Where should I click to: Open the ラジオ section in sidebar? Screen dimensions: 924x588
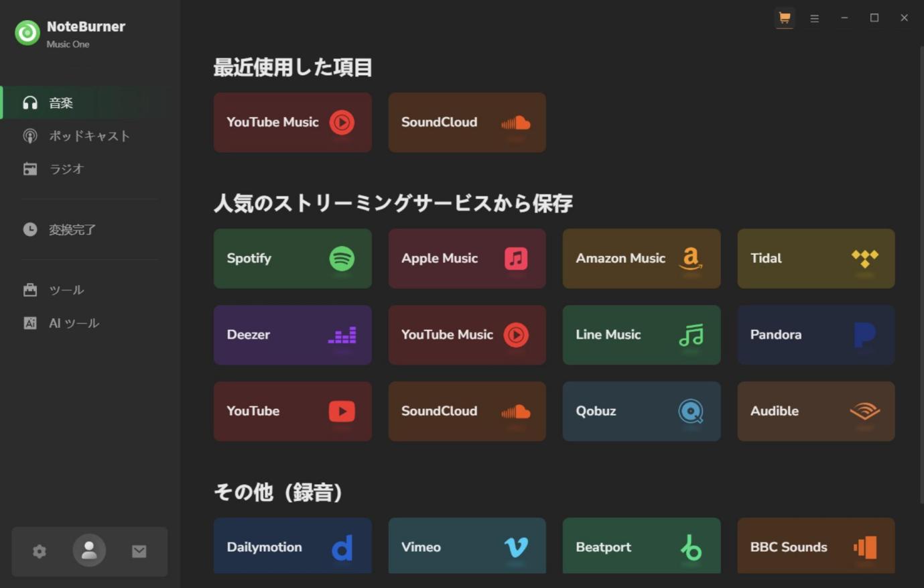90,169
